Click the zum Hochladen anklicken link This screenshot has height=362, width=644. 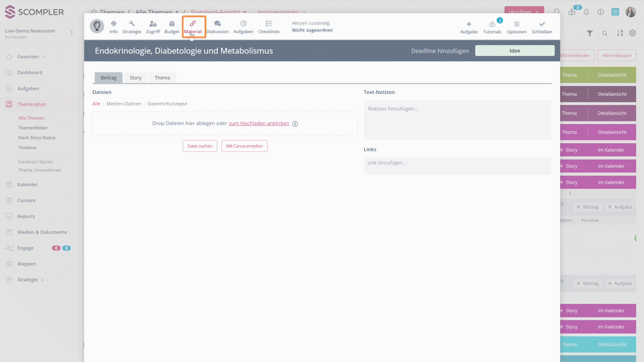pos(259,123)
